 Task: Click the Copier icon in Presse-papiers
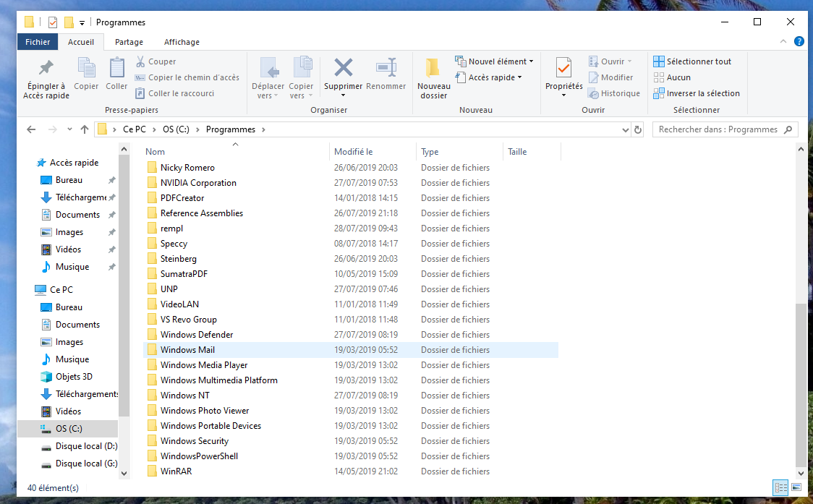(x=86, y=67)
